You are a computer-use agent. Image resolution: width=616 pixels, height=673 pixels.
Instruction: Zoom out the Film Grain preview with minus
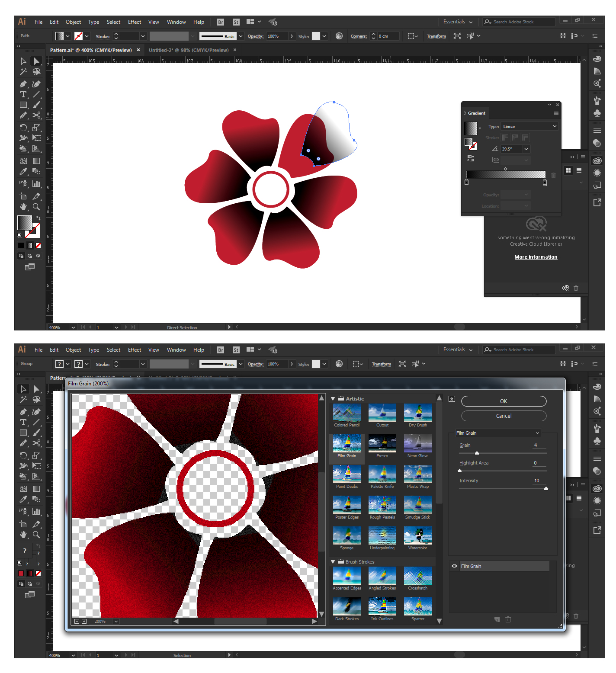[77, 622]
